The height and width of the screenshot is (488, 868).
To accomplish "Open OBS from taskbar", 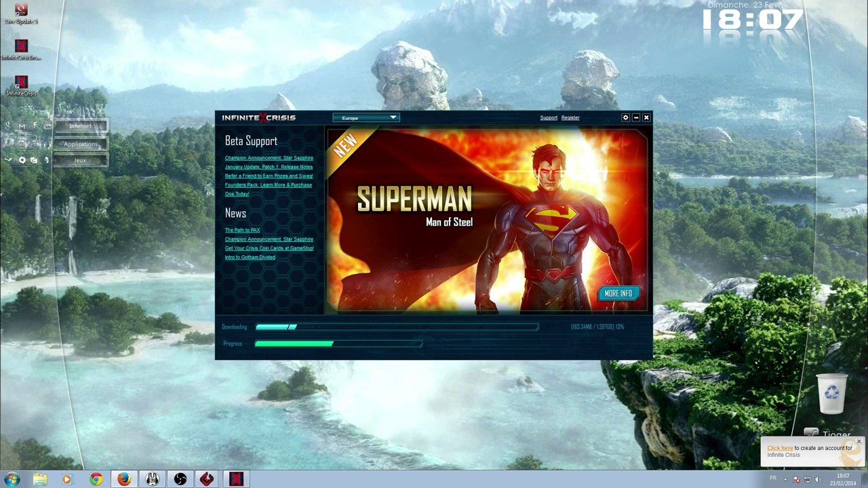I will 180,480.
